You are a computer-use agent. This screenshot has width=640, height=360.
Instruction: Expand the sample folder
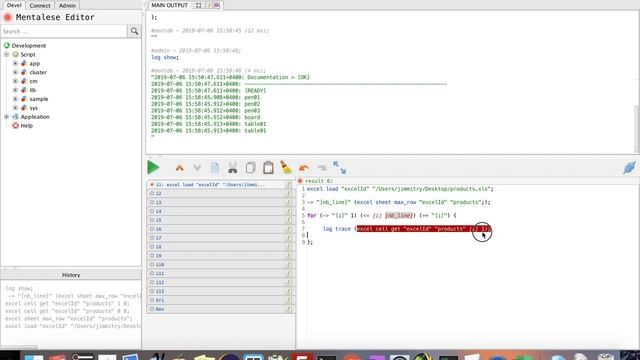pyautogui.click(x=16, y=99)
